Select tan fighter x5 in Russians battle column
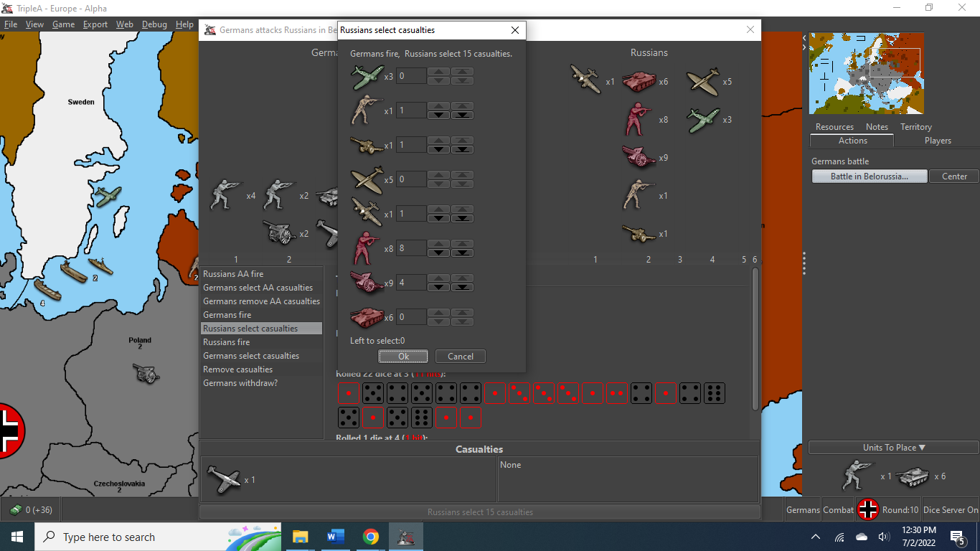Image resolution: width=980 pixels, height=551 pixels. 703,81
